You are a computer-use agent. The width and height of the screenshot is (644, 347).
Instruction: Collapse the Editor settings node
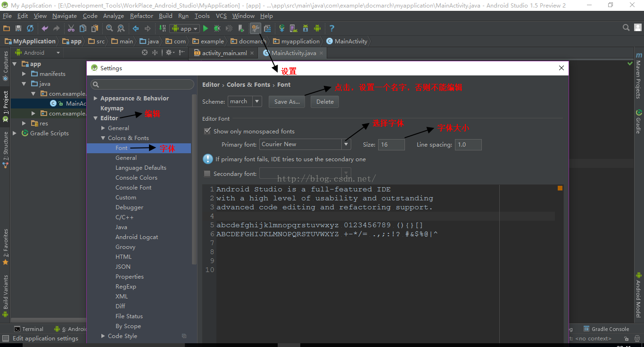[96, 118]
